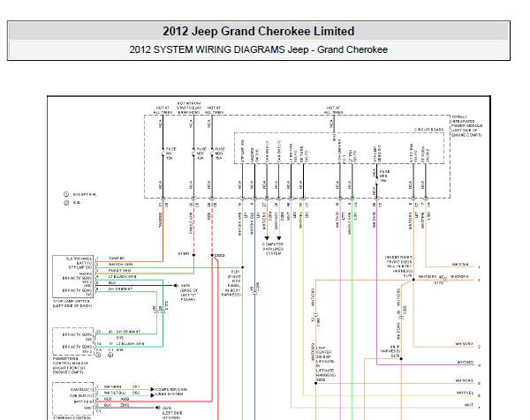Click the 'TOP CENTER SIDE OF LIFTGATE' splice note
Viewport: 530px width, 420px height.
(x=326, y=361)
